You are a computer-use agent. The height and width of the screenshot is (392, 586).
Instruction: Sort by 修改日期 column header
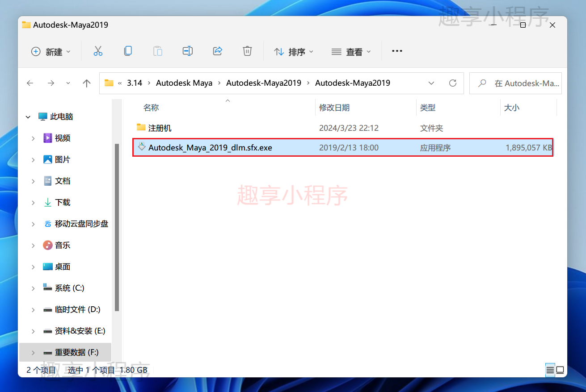point(334,108)
